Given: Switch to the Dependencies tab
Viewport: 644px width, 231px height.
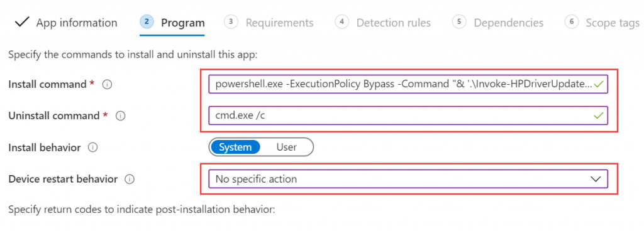Looking at the screenshot, I should pyautogui.click(x=508, y=23).
